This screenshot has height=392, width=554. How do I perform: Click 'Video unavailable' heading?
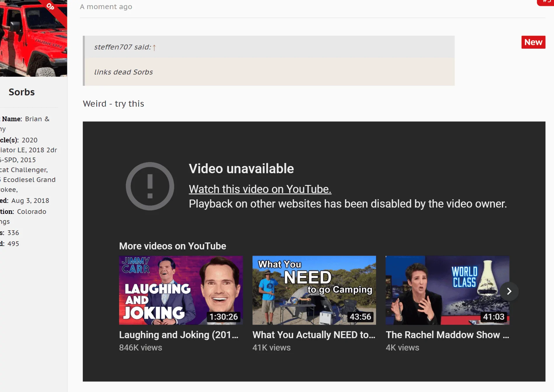(241, 169)
